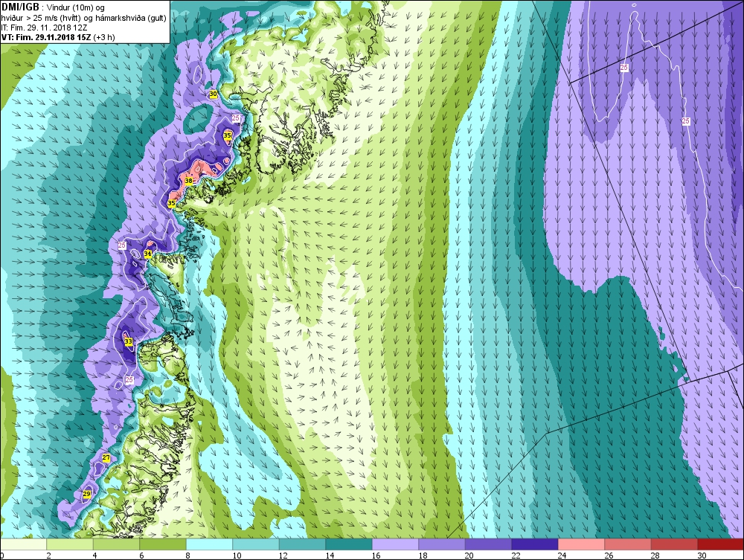Click the yellow 27 gust label
Screen dimensions: 744x560
coord(106,458)
